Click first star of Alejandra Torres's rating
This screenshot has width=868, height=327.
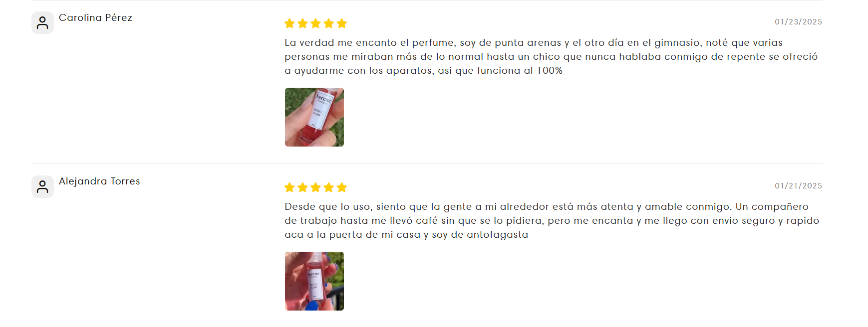click(x=289, y=187)
